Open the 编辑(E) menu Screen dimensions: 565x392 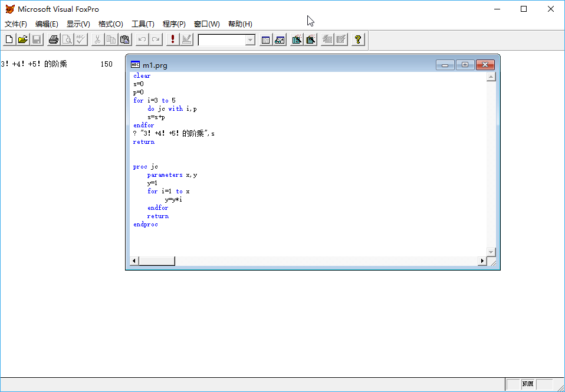point(47,24)
